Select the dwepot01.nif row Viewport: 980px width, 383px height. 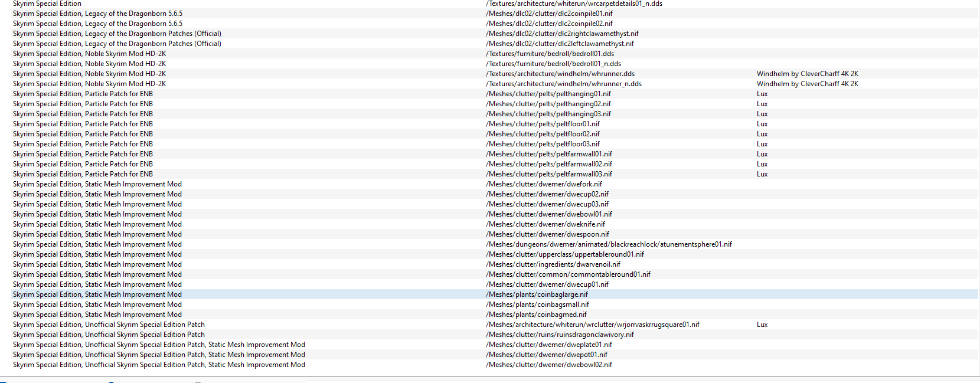click(546, 355)
